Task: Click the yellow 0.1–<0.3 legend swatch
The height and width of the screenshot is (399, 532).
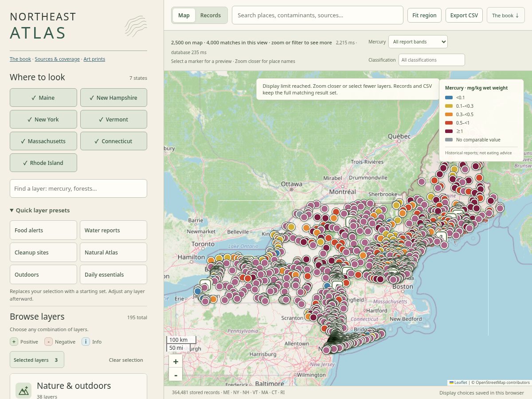Action: (449, 106)
